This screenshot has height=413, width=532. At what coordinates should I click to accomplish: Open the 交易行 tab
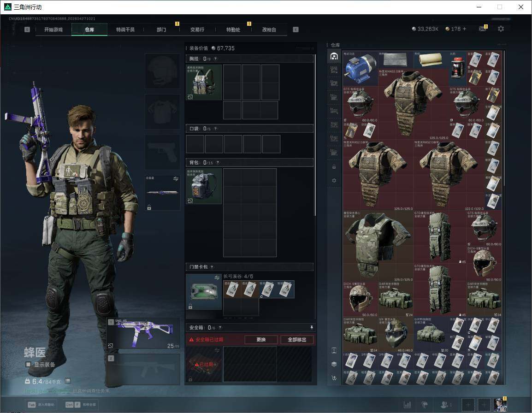(197, 29)
